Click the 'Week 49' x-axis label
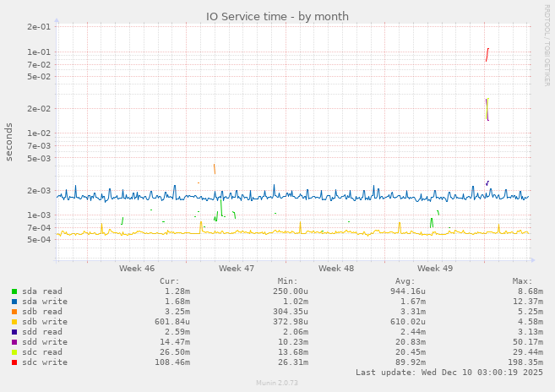The image size is (555, 392). [435, 269]
